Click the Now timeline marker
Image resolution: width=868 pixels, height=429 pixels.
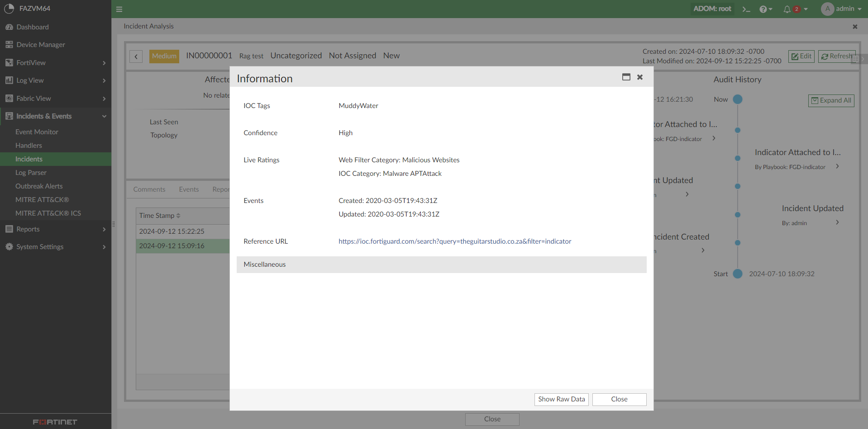click(738, 99)
